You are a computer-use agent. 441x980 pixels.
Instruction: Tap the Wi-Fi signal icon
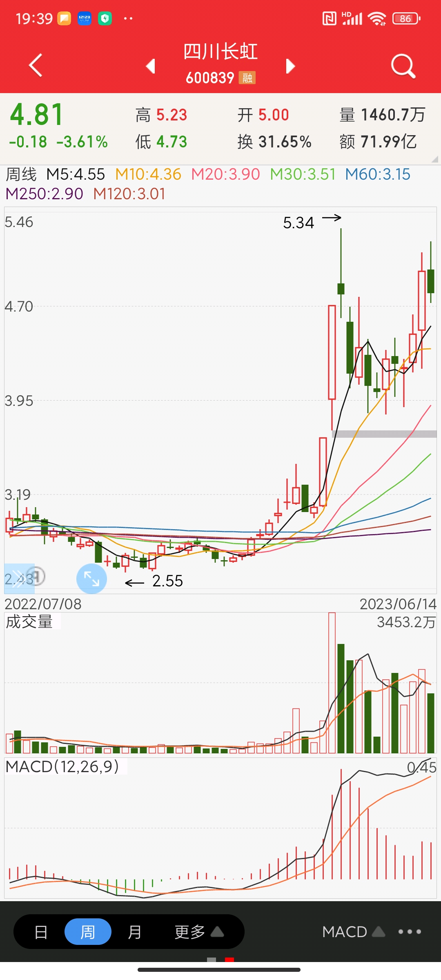pos(376,18)
